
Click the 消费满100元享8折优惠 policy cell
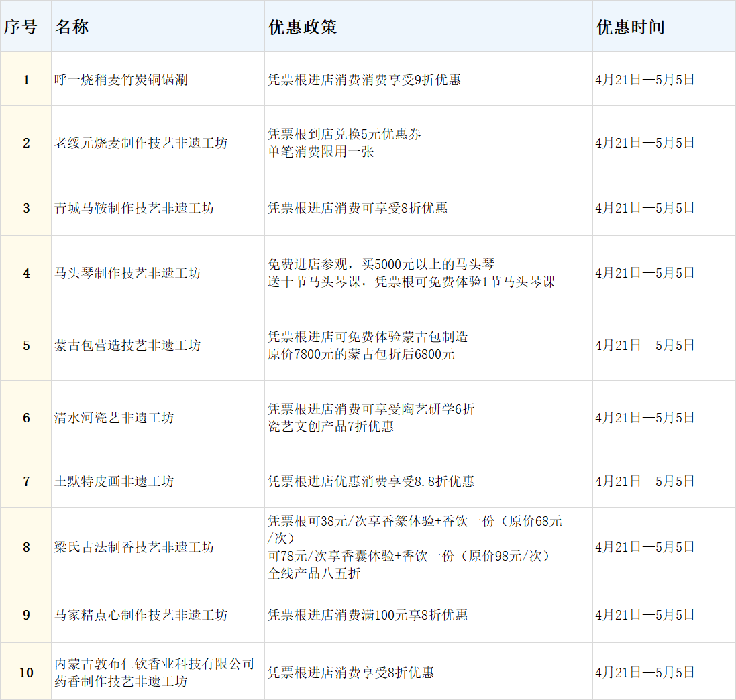click(x=368, y=615)
